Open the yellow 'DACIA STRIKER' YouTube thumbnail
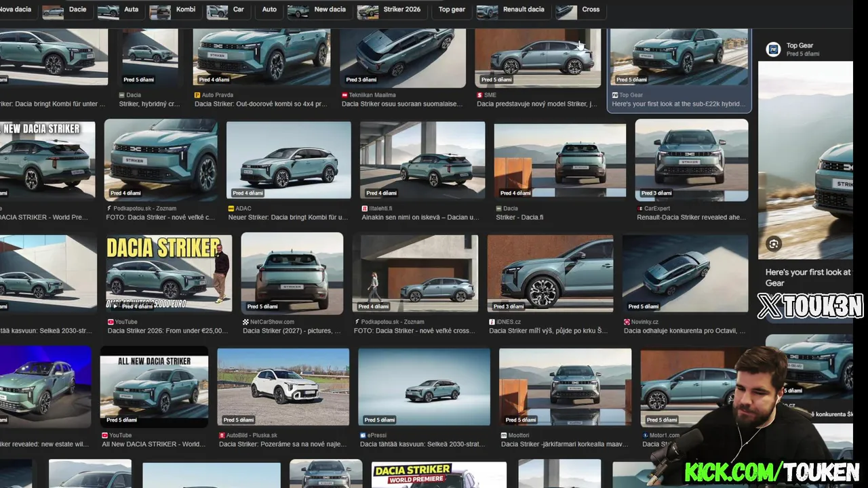 [169, 274]
